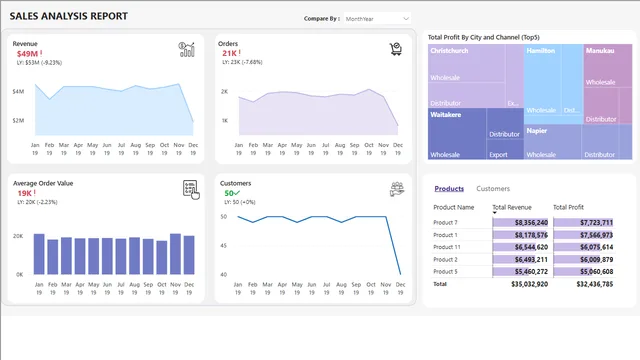Select Waitakere Wholesale treemap tile
640x360 pixels.
(x=457, y=133)
